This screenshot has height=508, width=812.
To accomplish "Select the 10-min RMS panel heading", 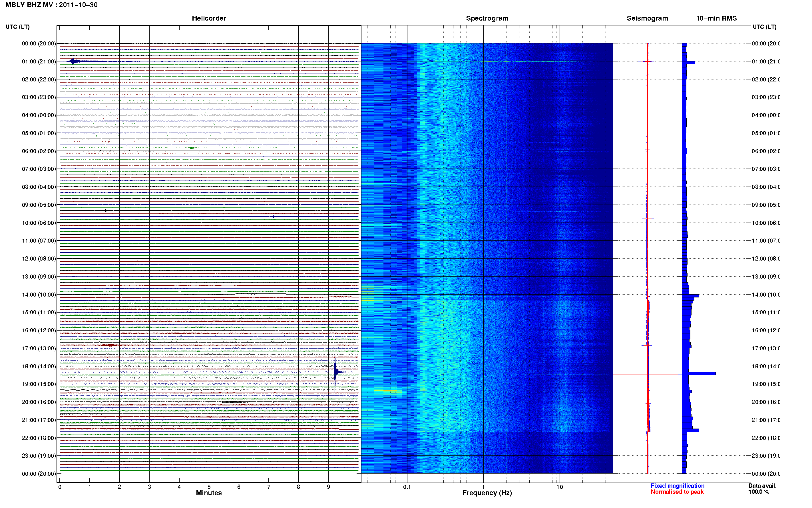I will (x=716, y=18).
